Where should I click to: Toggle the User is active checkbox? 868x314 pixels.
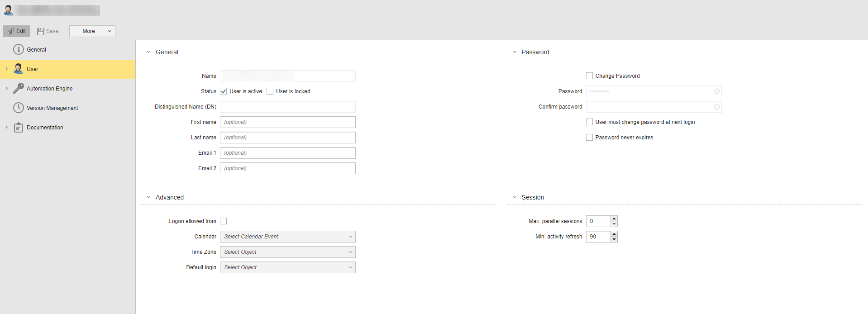coord(224,91)
